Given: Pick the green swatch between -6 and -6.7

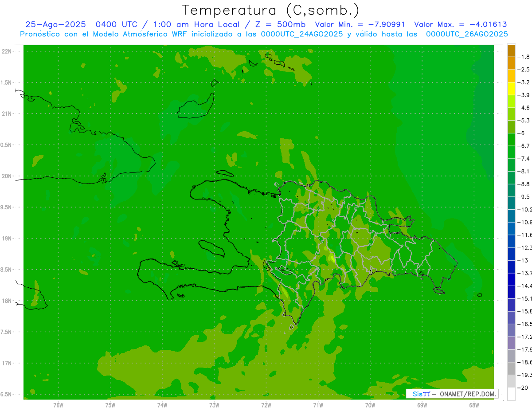Looking at the screenshot, I should 511,140.
